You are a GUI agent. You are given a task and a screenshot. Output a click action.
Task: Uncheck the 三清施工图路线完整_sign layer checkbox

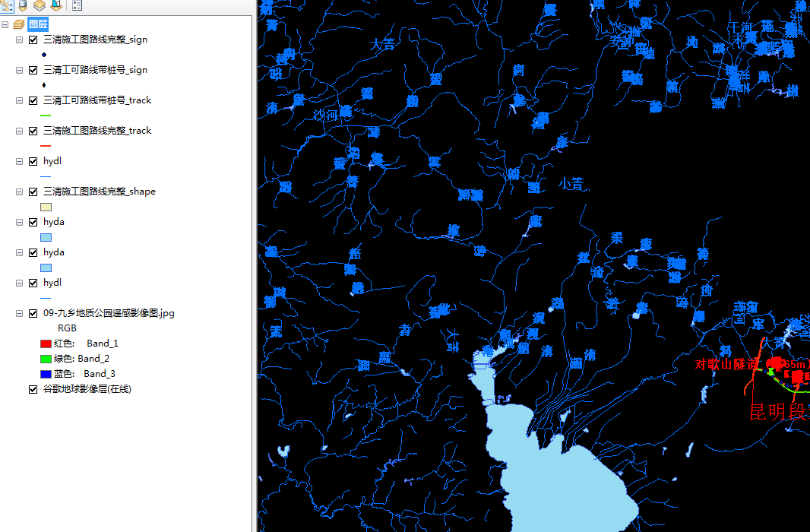[33, 40]
